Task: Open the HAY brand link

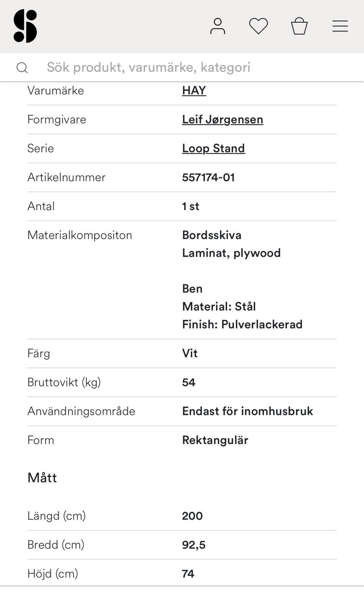Action: [x=194, y=91]
